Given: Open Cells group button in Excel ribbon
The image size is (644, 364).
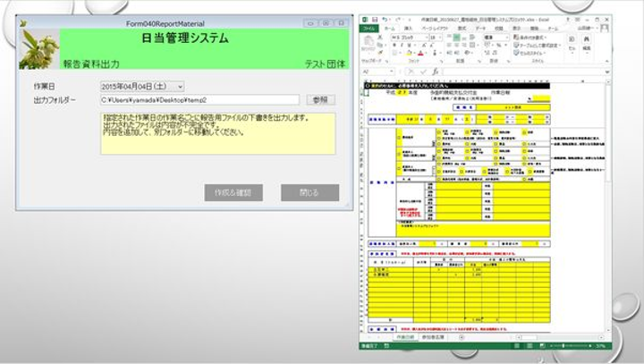Looking at the screenshot, I should (x=572, y=45).
